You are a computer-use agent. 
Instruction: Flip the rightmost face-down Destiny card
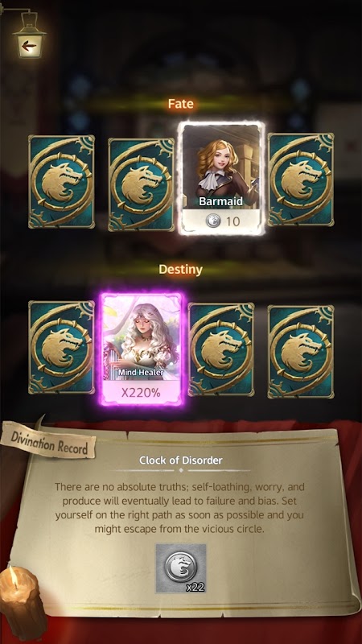point(301,352)
